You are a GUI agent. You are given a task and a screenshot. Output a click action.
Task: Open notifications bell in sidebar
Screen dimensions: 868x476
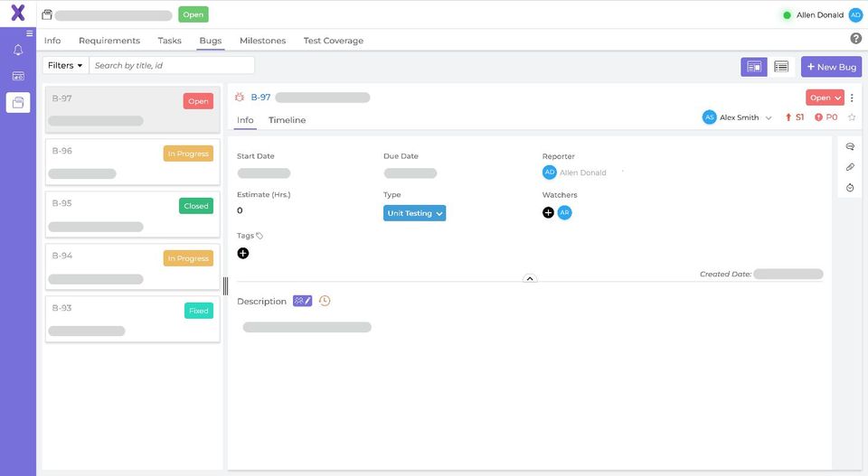[18, 51]
